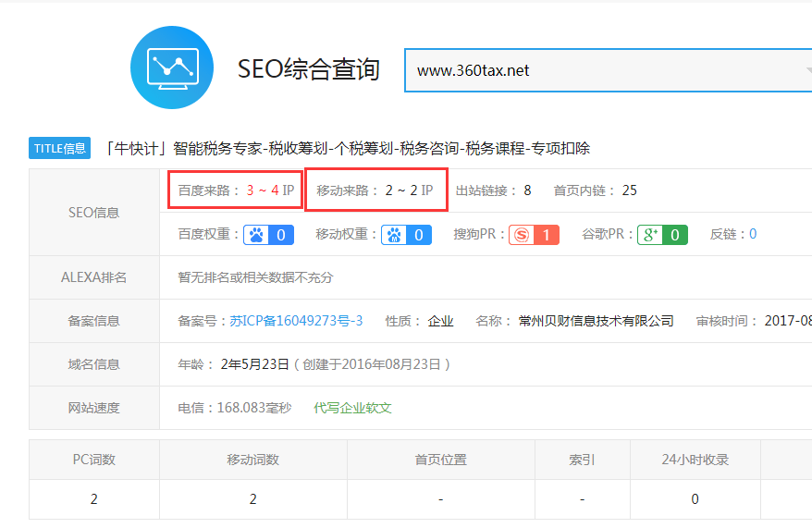Click the paw icon beside 移动权重

(394, 235)
